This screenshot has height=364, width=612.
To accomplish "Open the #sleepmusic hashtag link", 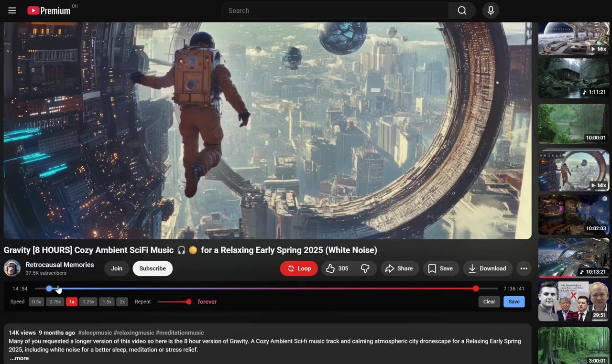I will point(95,332).
